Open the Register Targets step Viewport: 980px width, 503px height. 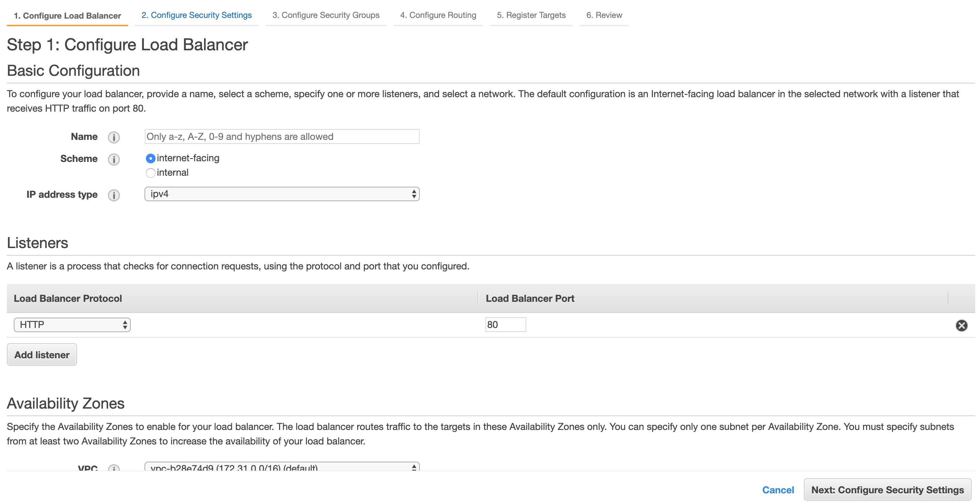tap(531, 15)
